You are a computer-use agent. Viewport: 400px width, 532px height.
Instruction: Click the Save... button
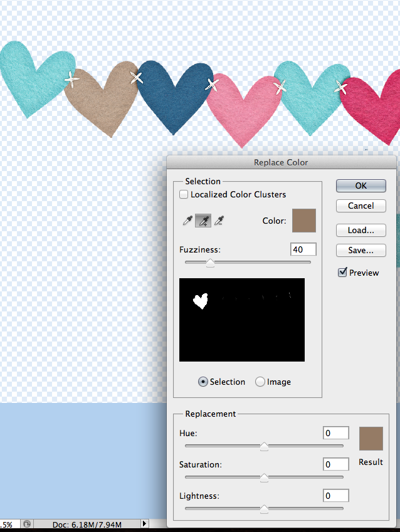[x=361, y=251]
